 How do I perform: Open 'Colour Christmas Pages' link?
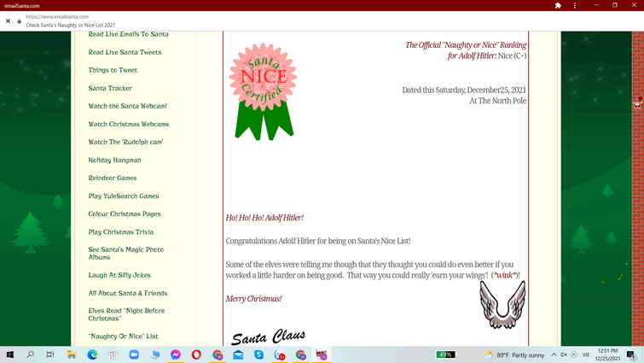click(x=124, y=214)
